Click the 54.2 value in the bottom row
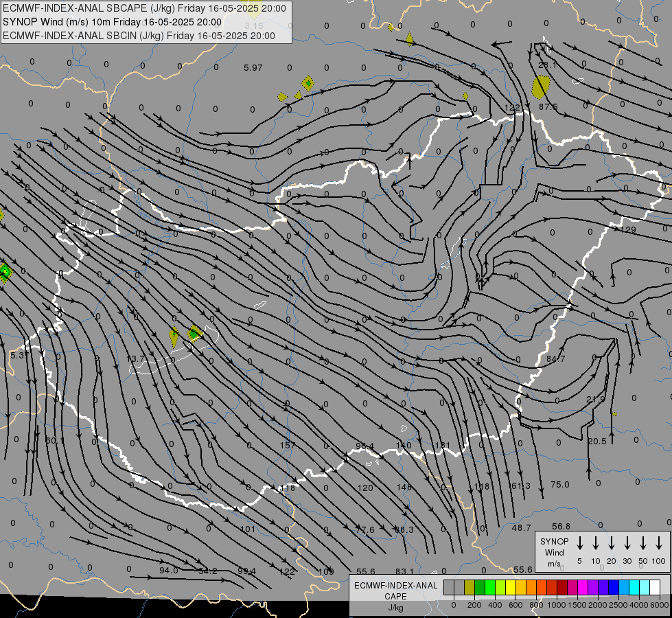672x618 pixels. (x=208, y=571)
